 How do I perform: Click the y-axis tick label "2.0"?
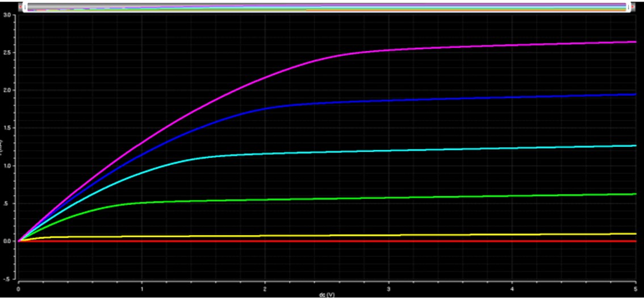[7, 90]
